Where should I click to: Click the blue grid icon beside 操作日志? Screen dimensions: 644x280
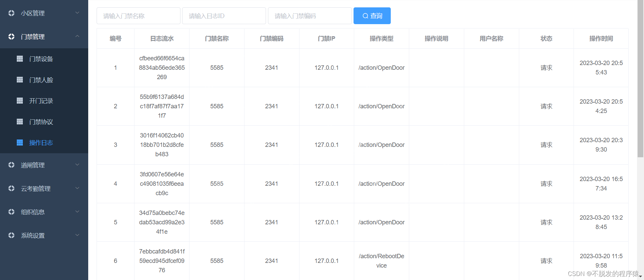click(20, 143)
